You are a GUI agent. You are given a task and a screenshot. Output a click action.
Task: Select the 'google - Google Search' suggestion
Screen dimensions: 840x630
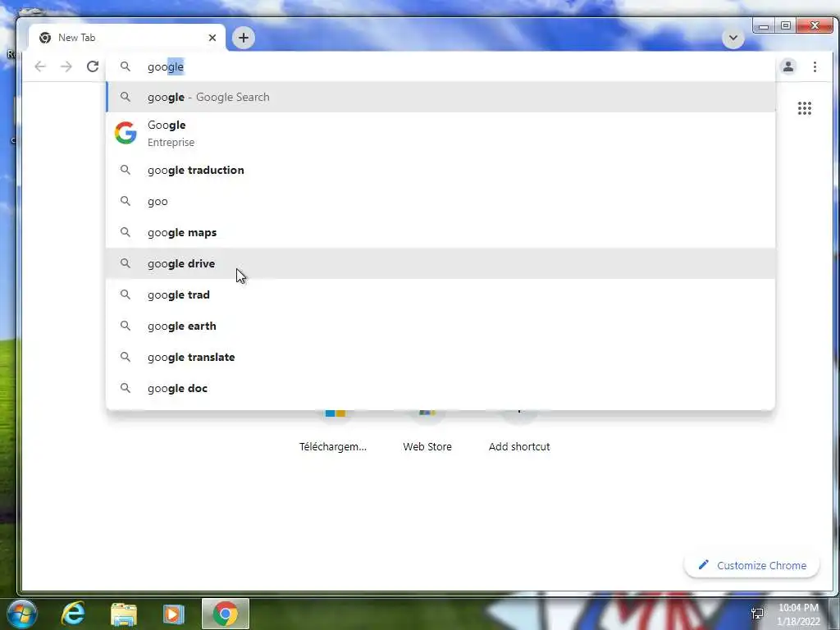(441, 97)
